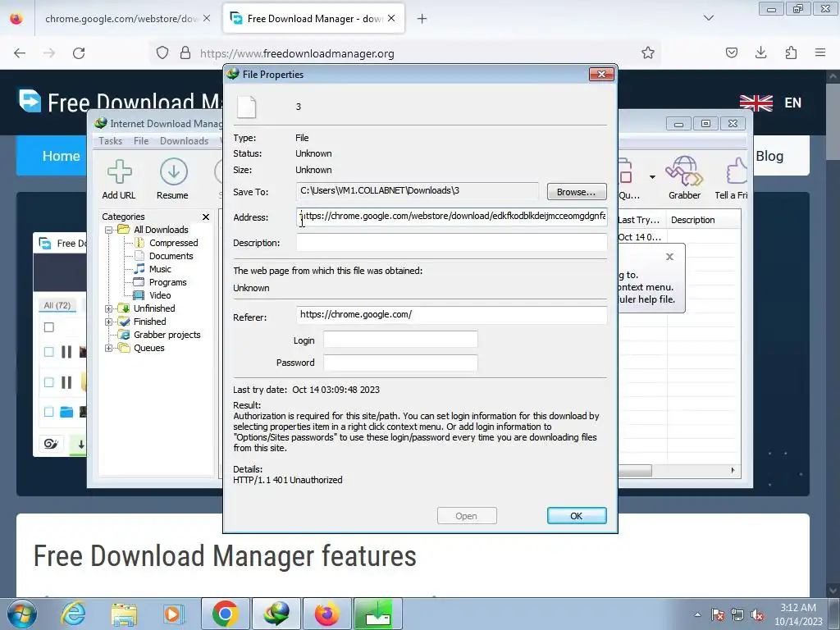Click the Firefox taskbar icon
This screenshot has height=630, width=840.
click(326, 614)
